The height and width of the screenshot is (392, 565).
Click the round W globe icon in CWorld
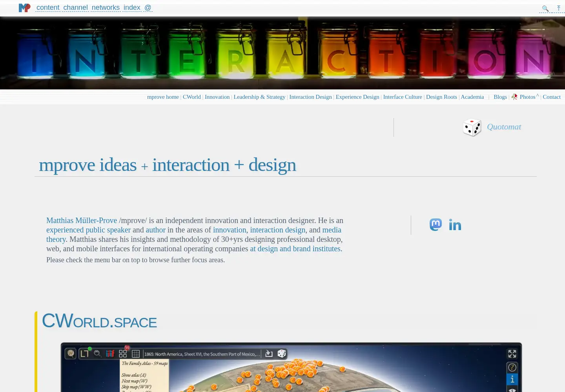click(x=71, y=353)
